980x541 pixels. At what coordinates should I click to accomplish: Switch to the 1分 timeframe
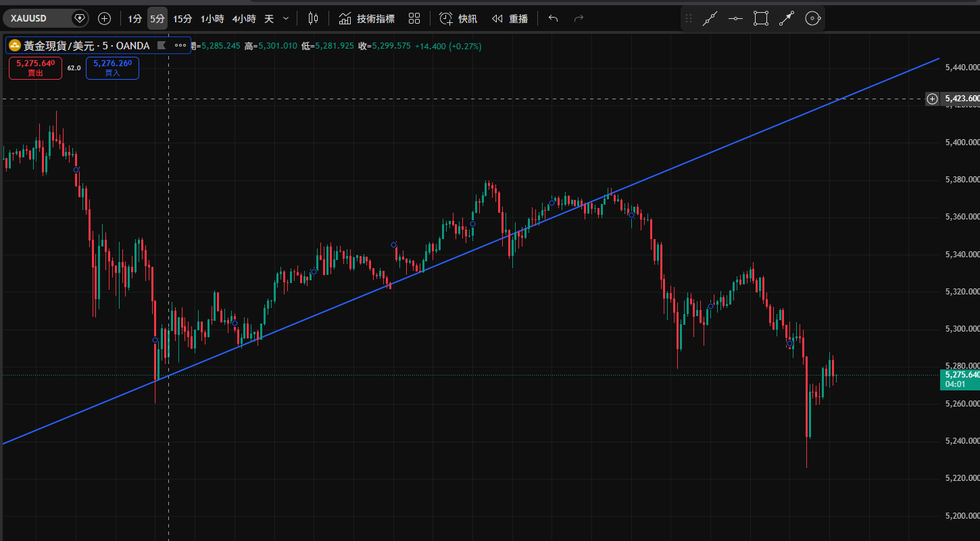[135, 18]
